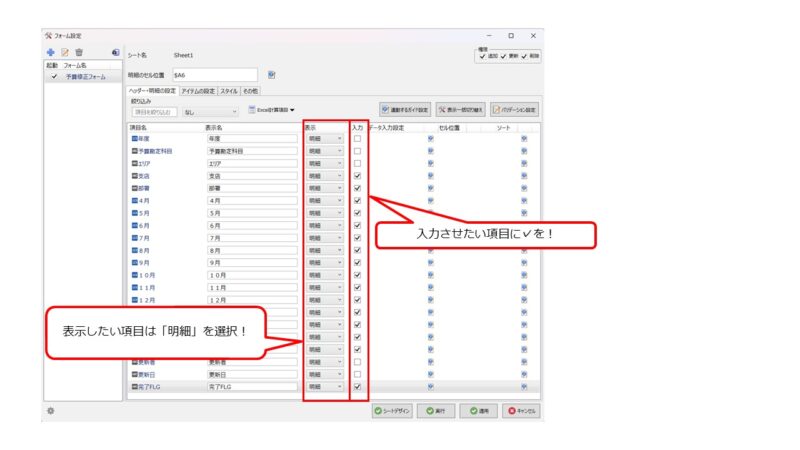Open the filter dropdown showing なし

click(210, 111)
